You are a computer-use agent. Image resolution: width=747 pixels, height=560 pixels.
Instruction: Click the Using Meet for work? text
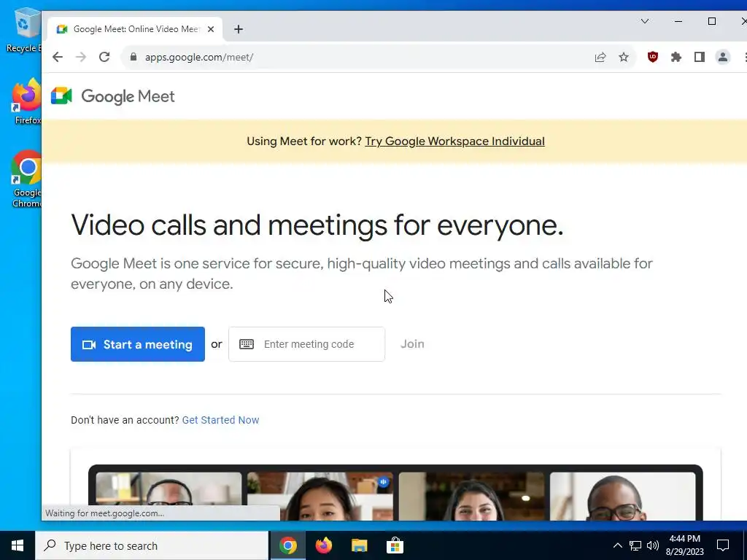(x=304, y=141)
